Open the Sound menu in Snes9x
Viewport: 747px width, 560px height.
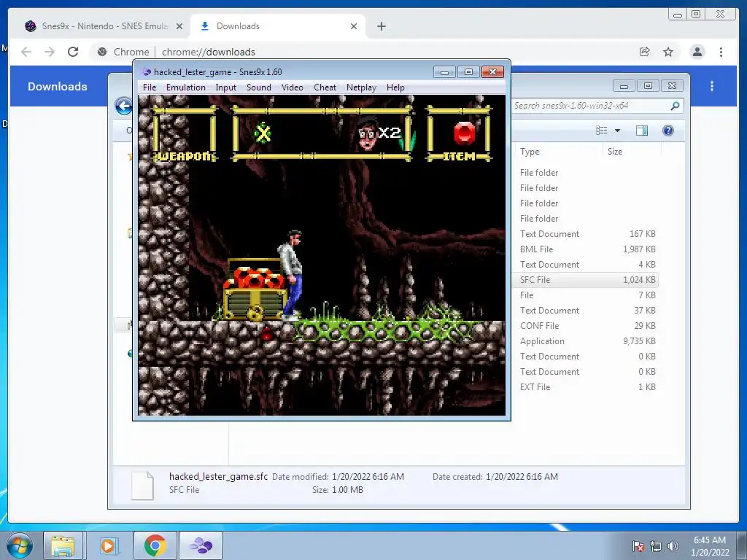click(x=259, y=87)
